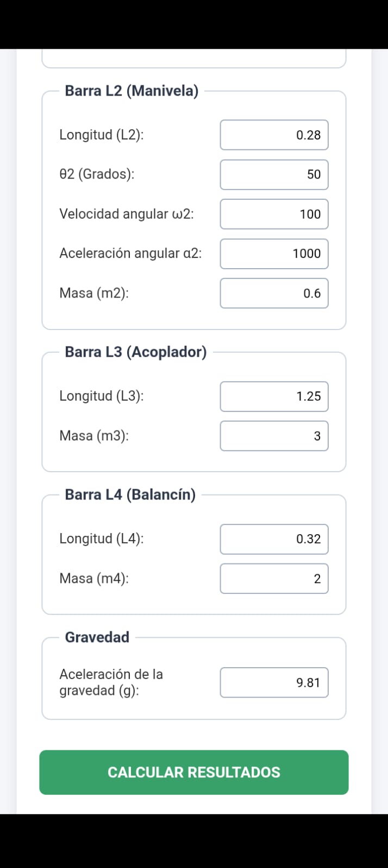Edit the Aceleración angular α2 value

tap(274, 254)
